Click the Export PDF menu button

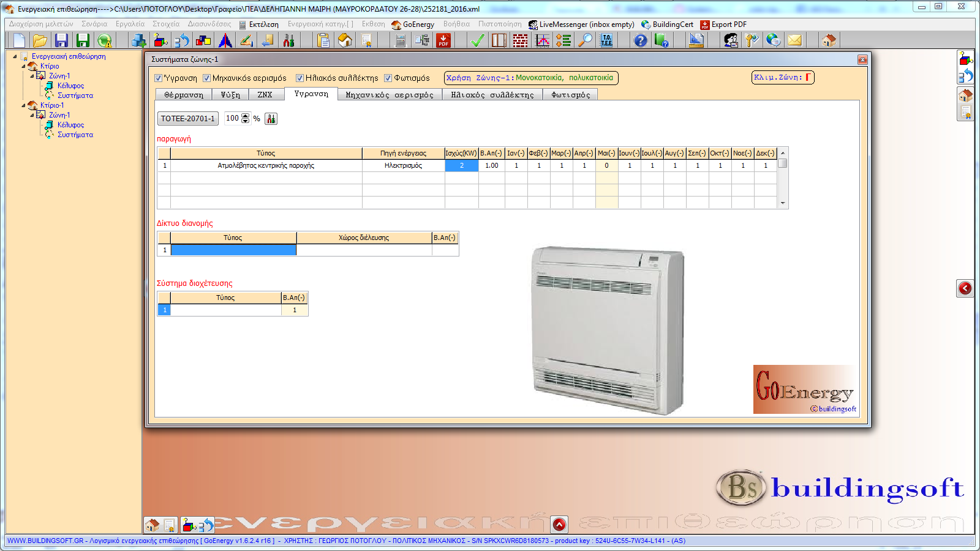[x=723, y=24]
